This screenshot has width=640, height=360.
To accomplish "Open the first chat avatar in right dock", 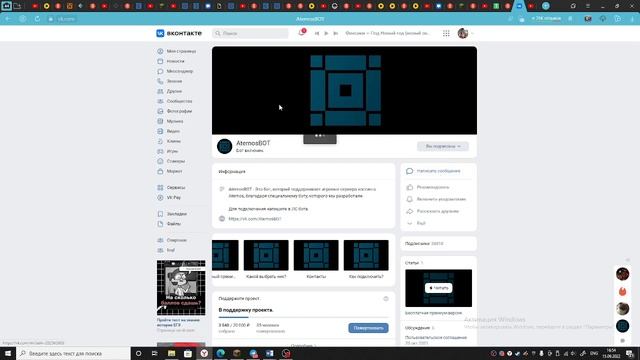I will [622, 274].
